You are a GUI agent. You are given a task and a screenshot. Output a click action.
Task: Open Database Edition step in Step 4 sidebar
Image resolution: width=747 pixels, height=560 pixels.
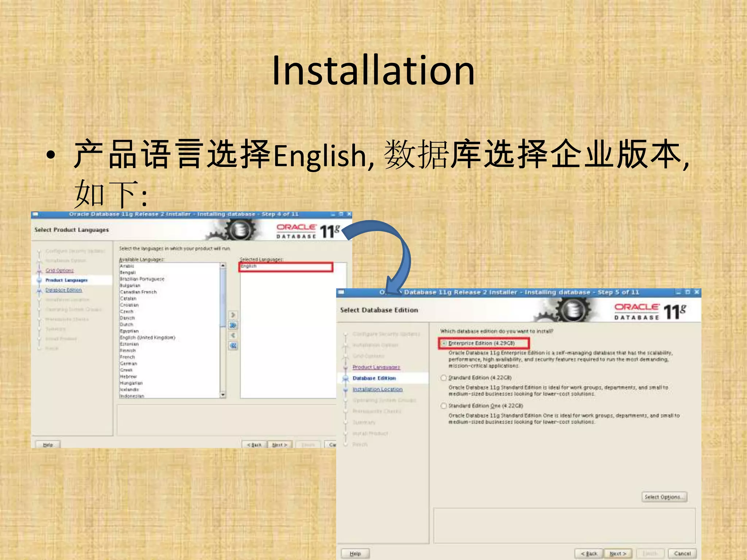(x=63, y=290)
